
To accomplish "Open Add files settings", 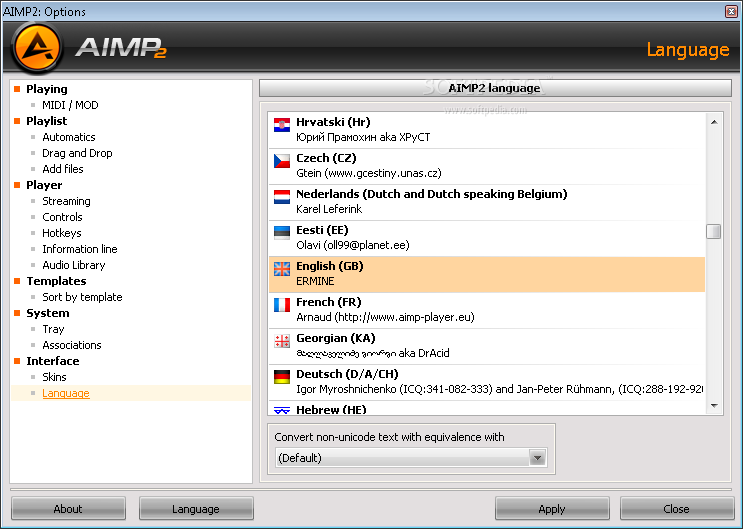I will [63, 169].
